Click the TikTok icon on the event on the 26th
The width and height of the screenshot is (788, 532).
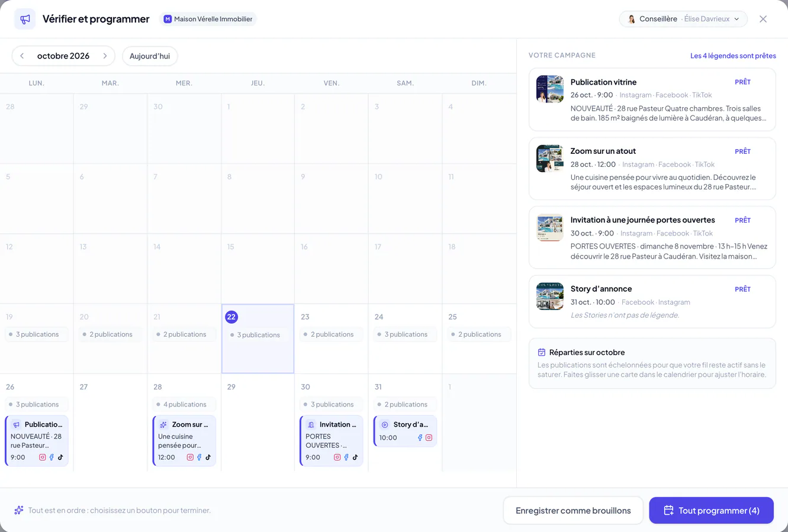click(x=60, y=457)
